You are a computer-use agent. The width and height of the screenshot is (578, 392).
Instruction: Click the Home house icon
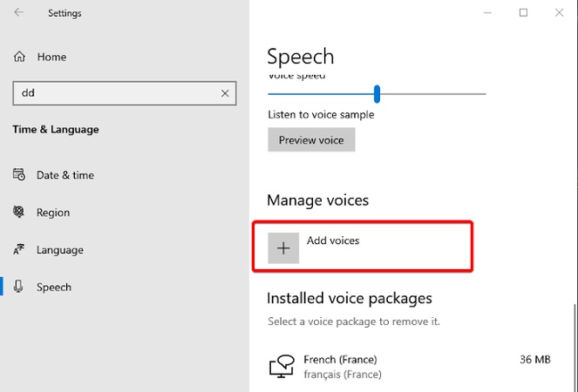coord(19,57)
